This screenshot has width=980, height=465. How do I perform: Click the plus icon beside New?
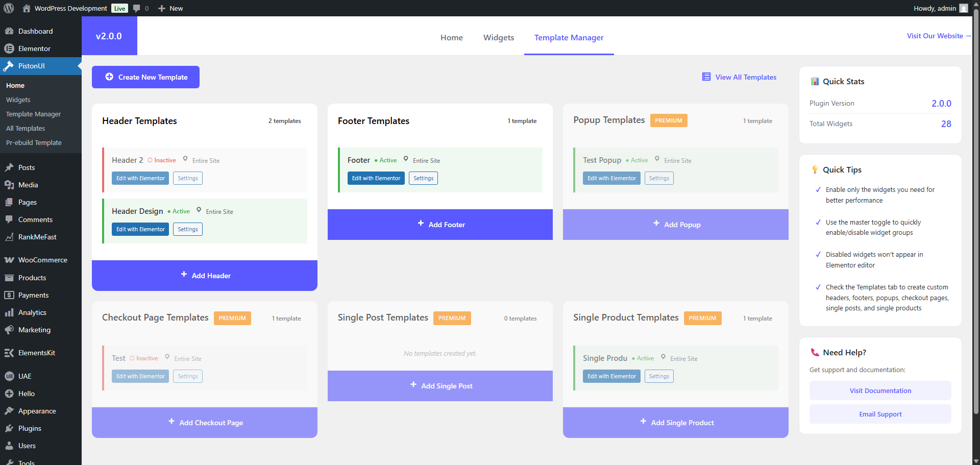(162, 8)
